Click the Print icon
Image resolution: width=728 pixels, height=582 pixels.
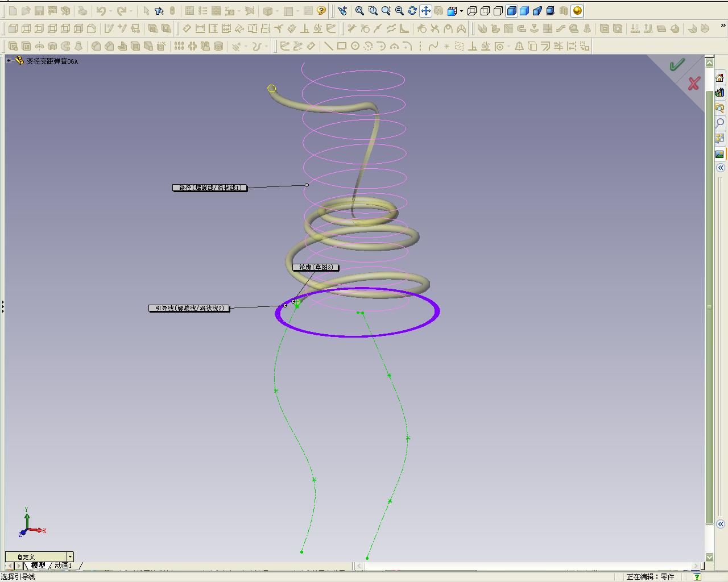(x=82, y=11)
